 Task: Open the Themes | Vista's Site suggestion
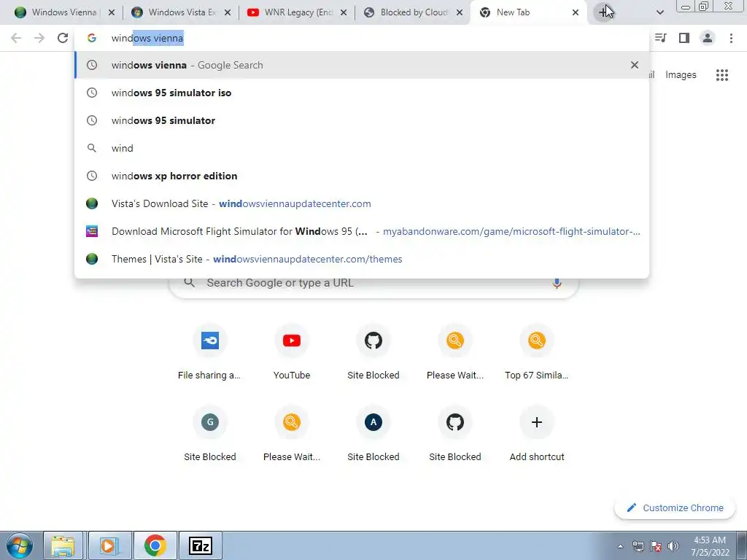(x=362, y=259)
